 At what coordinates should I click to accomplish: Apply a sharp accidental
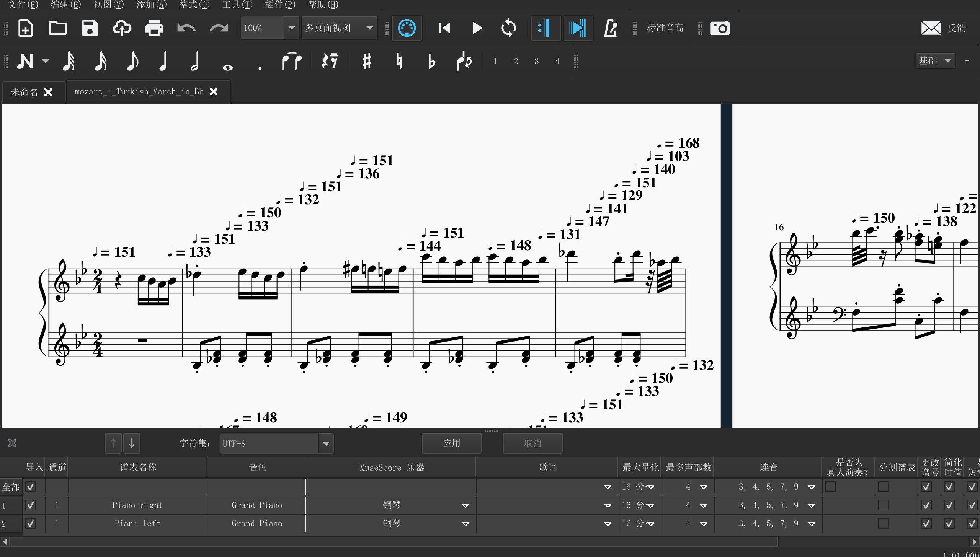pyautogui.click(x=367, y=61)
